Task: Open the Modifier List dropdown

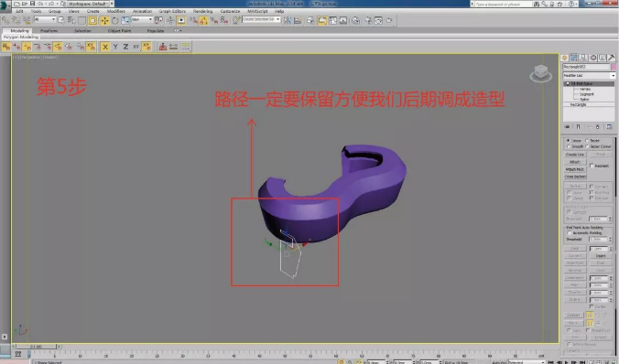Action: pyautogui.click(x=589, y=75)
